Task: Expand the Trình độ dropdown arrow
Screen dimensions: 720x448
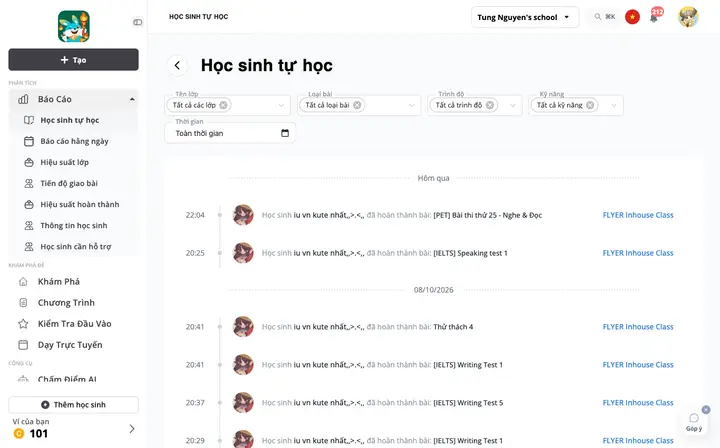Action: coord(512,106)
